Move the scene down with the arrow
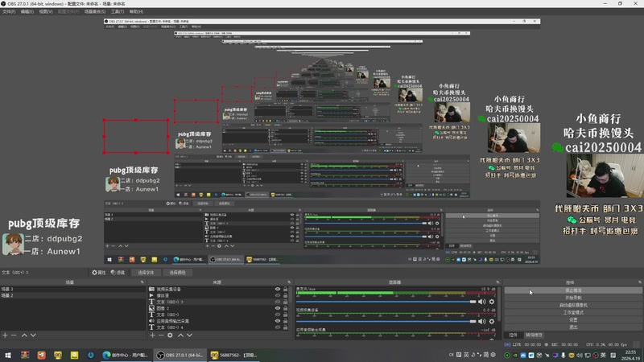This screenshot has height=362, width=644. 33,335
